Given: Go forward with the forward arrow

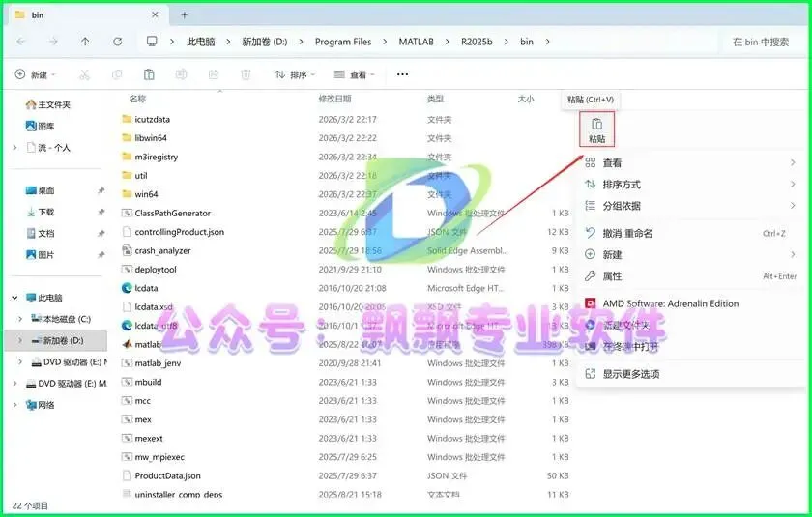Looking at the screenshot, I should pyautogui.click(x=53, y=42).
